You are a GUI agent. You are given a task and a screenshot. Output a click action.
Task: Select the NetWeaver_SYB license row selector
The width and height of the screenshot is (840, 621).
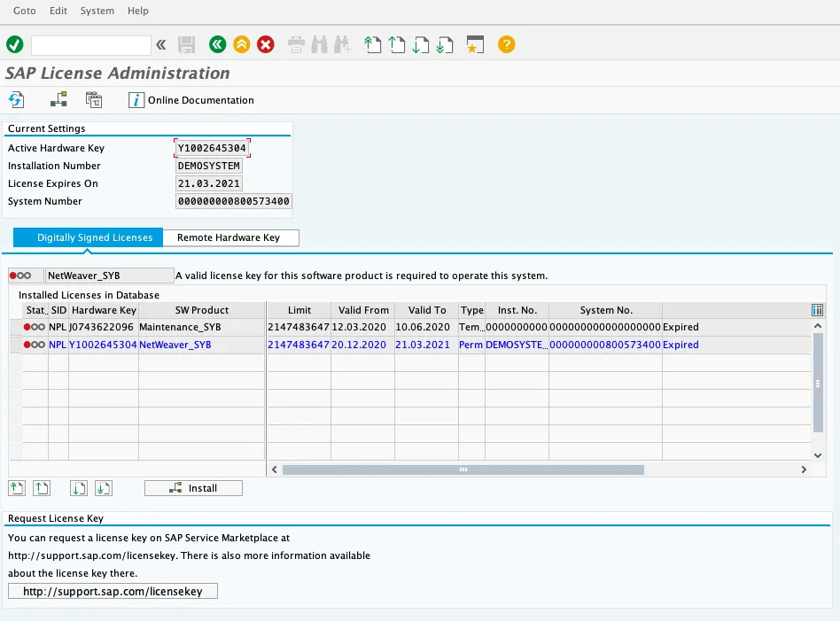click(x=15, y=345)
